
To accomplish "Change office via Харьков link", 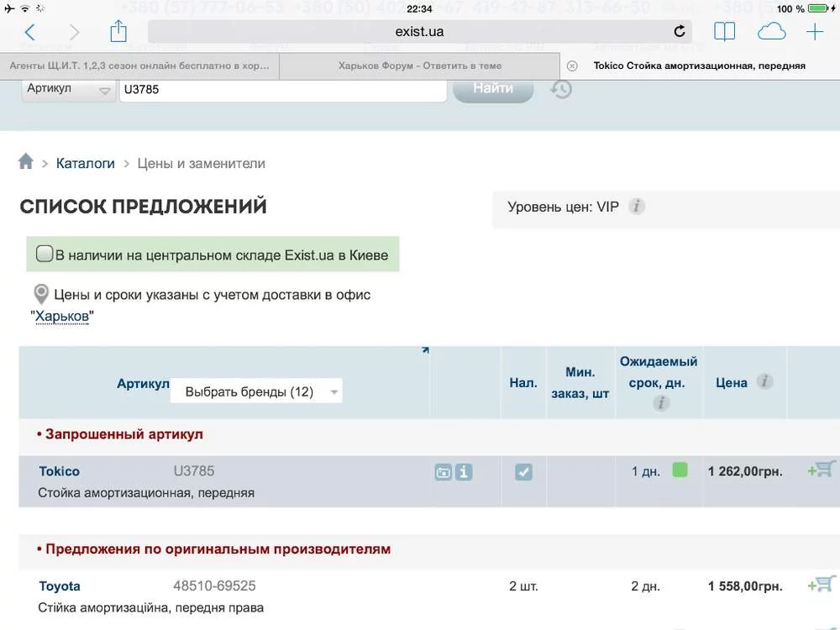I will (61, 317).
